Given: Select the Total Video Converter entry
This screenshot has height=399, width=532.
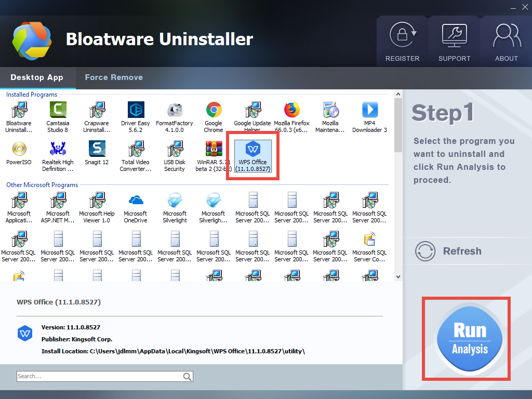Looking at the screenshot, I should click(136, 156).
